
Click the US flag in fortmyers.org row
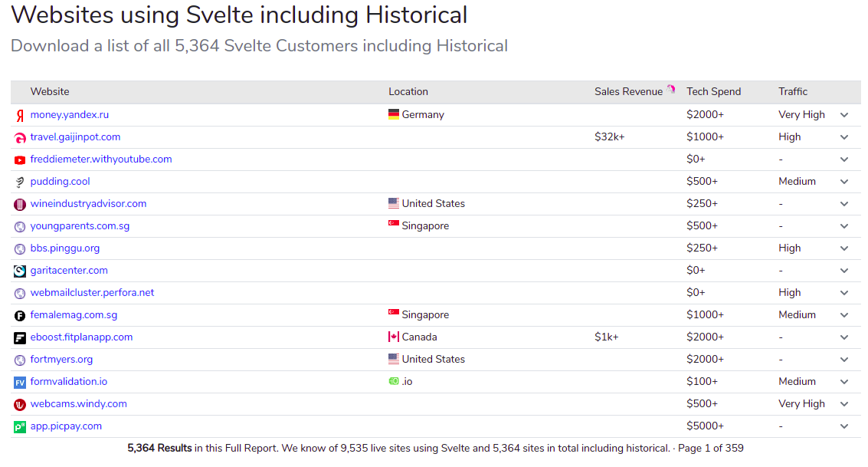[394, 359]
